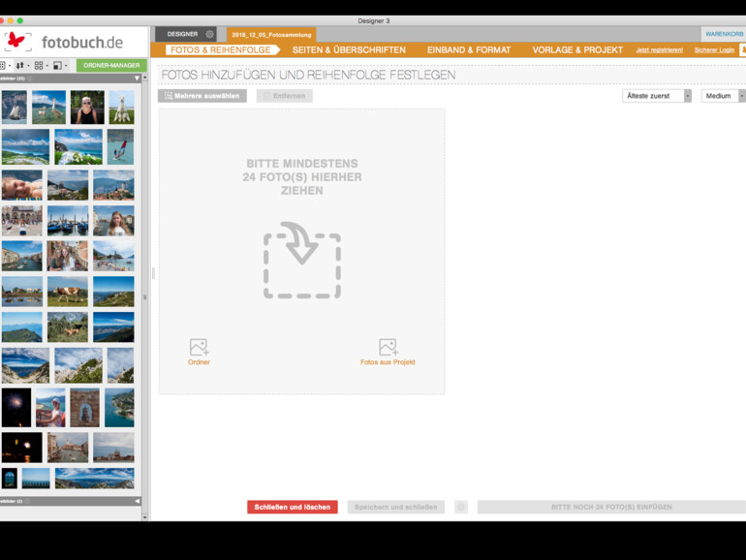The image size is (746, 560).
Task: Select the swan on lake thumbnail
Action: pyautogui.click(x=49, y=108)
